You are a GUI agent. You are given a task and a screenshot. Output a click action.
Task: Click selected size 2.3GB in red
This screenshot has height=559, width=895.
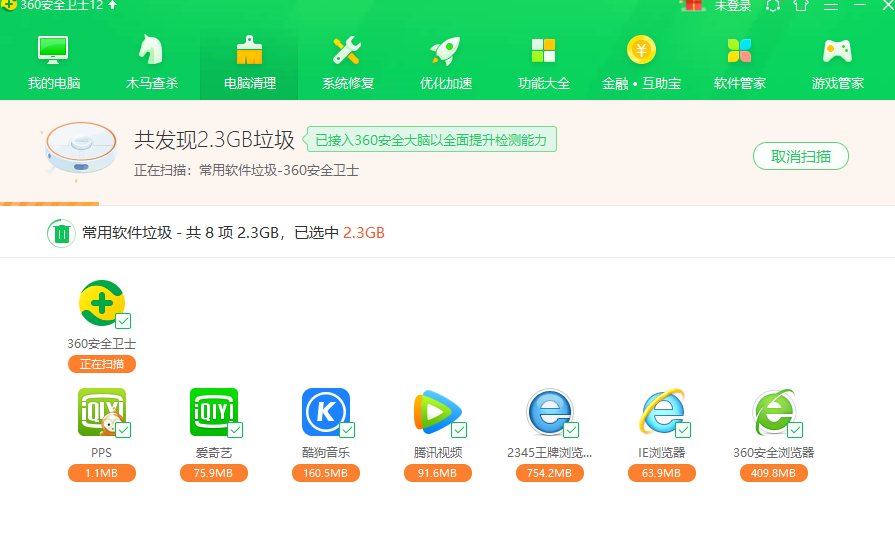point(364,233)
